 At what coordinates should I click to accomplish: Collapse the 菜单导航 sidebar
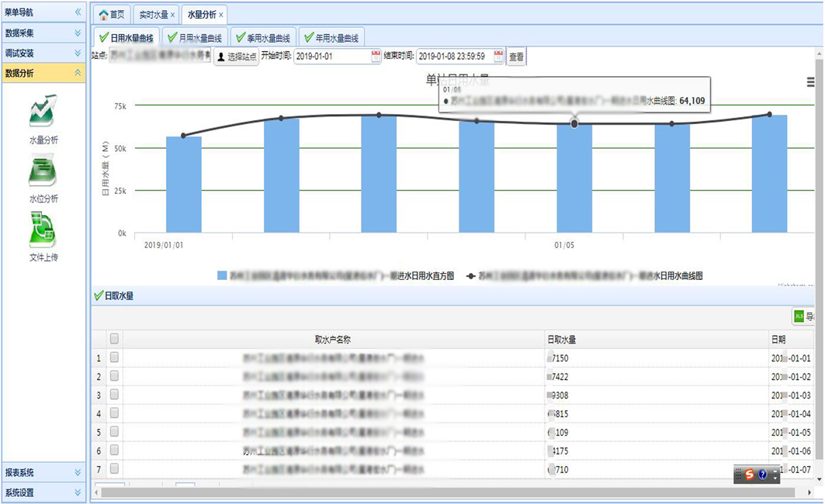pyautogui.click(x=78, y=12)
